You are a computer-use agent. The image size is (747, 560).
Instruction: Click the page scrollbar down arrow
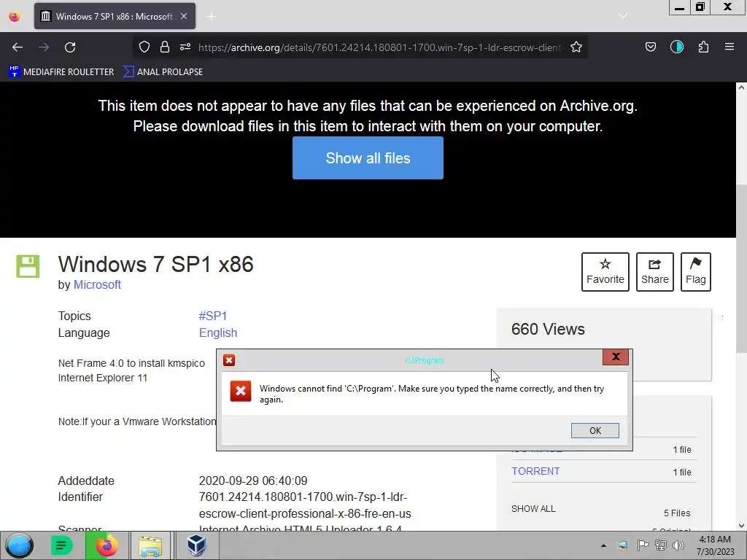tap(741, 526)
